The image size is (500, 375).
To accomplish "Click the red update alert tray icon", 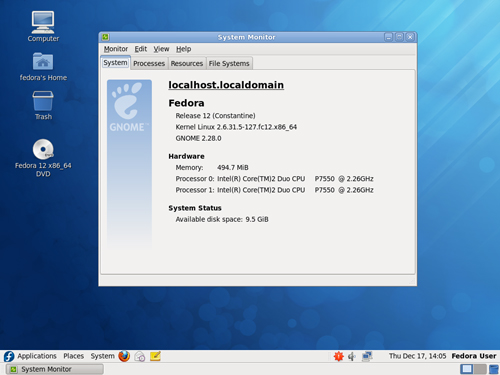I will point(339,356).
